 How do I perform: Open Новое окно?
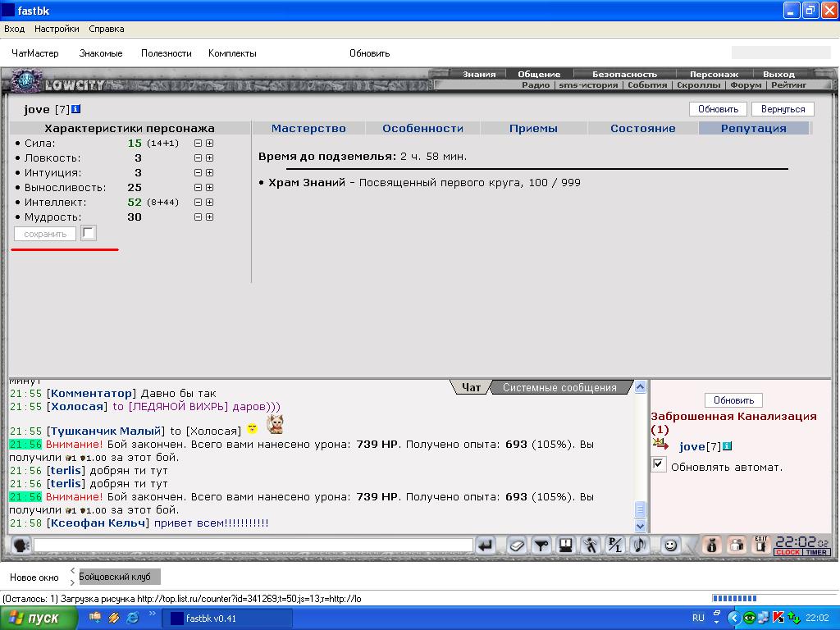[34, 577]
